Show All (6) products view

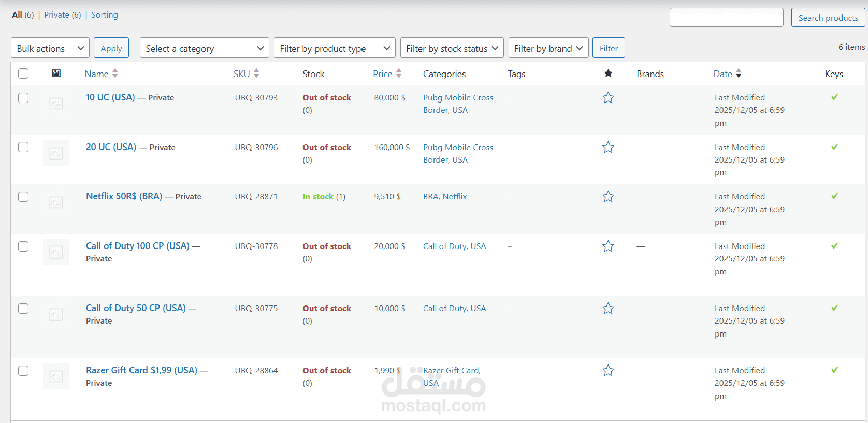(23, 15)
